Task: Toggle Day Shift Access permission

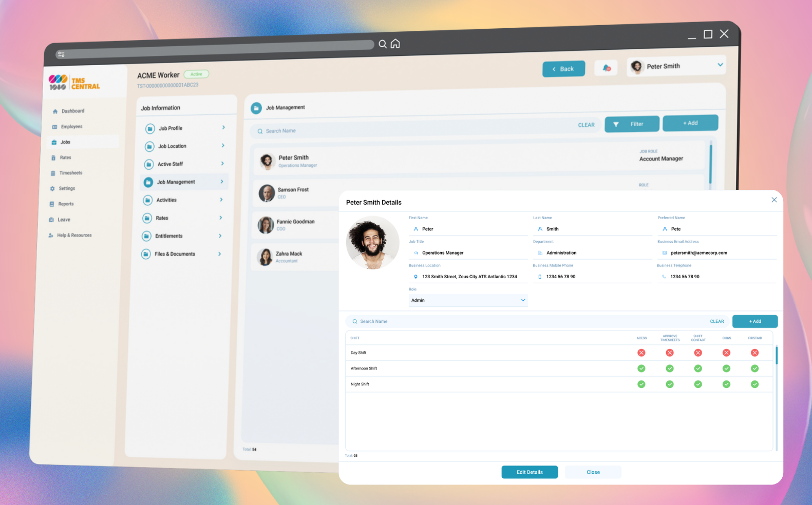Action: [641, 353]
